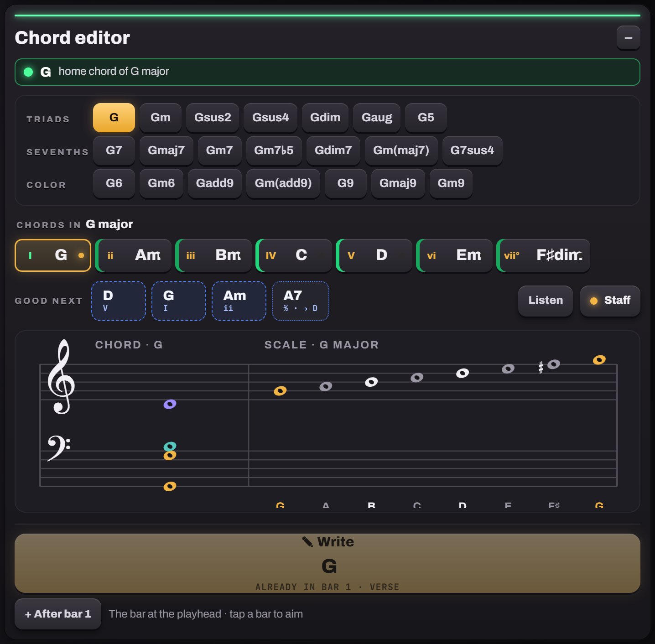Screen dimensions: 655x644
Task: Choose the Gmaj7 chord
Action: point(166,151)
